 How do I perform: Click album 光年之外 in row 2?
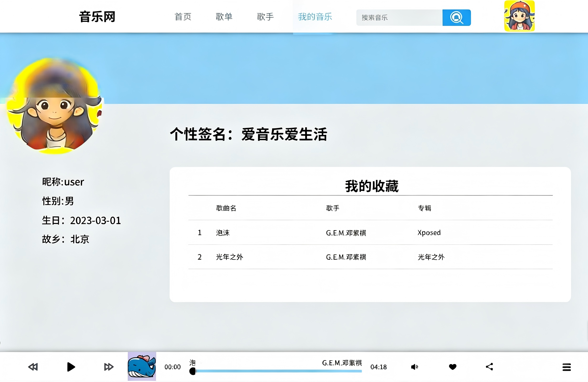coord(431,257)
